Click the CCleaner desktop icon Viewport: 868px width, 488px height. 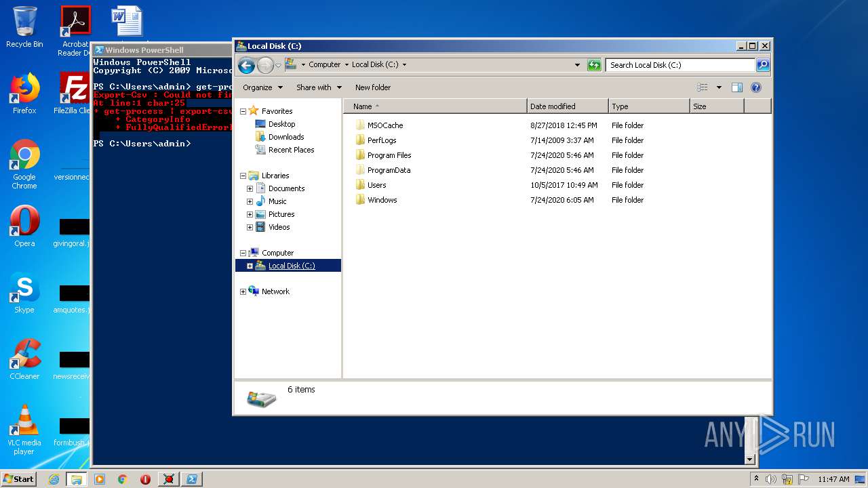24,359
